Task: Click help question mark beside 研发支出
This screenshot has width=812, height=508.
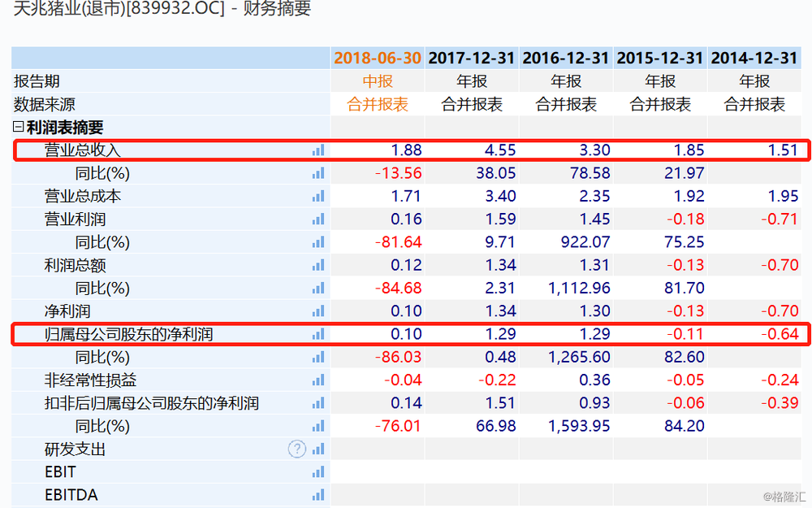Action: click(296, 449)
